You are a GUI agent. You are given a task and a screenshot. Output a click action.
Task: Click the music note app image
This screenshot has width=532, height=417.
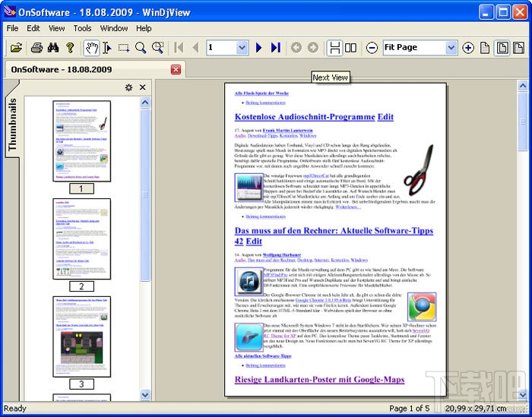[x=249, y=281]
